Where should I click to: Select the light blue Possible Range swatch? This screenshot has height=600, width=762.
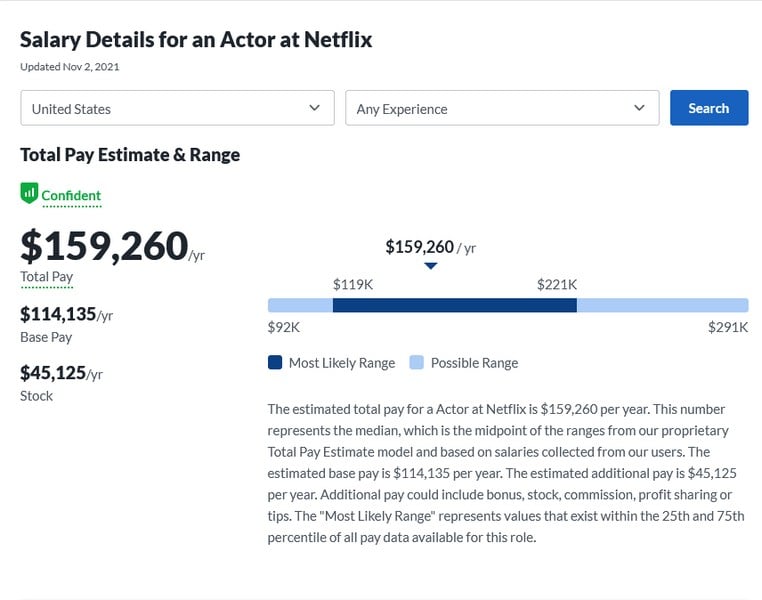pyautogui.click(x=417, y=362)
